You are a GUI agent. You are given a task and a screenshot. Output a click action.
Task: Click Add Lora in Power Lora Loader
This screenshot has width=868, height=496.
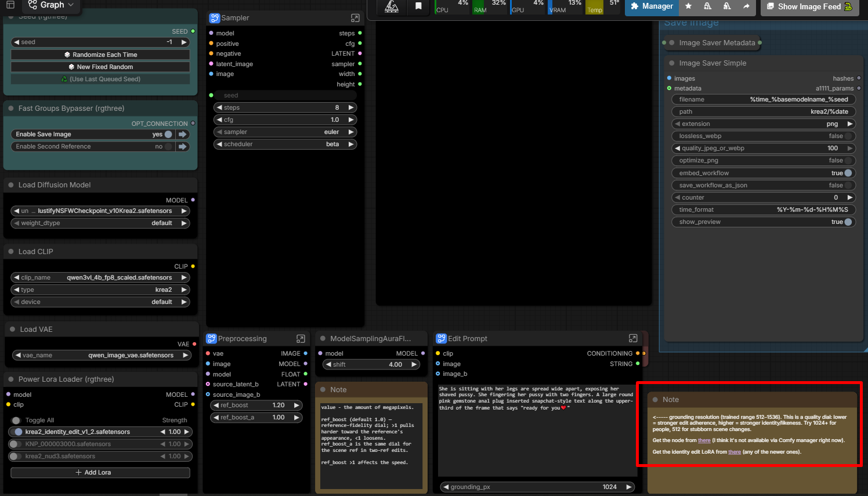coord(100,473)
